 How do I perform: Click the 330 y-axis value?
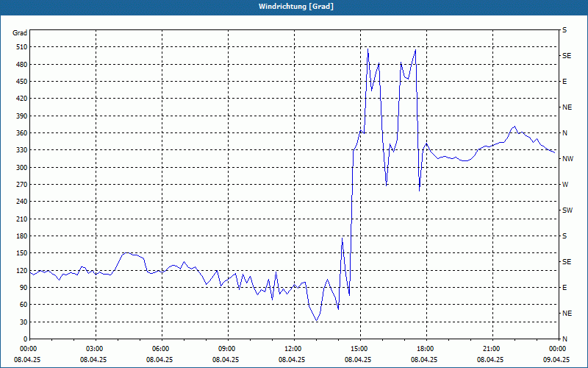coord(21,150)
